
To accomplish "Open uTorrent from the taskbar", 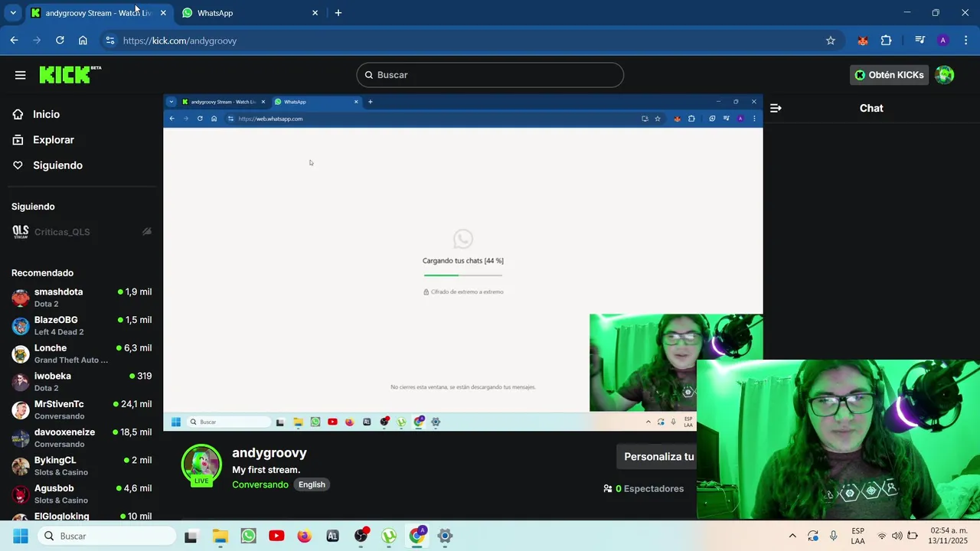I will [389, 536].
